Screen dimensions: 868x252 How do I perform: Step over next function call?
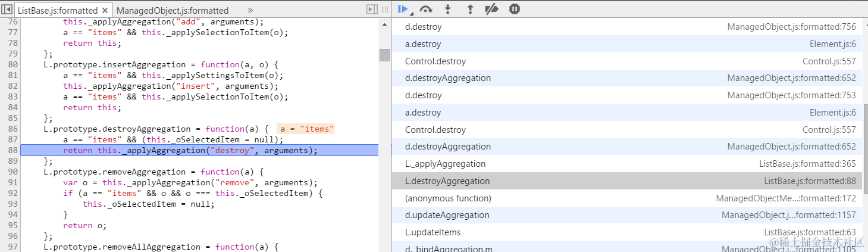[425, 9]
